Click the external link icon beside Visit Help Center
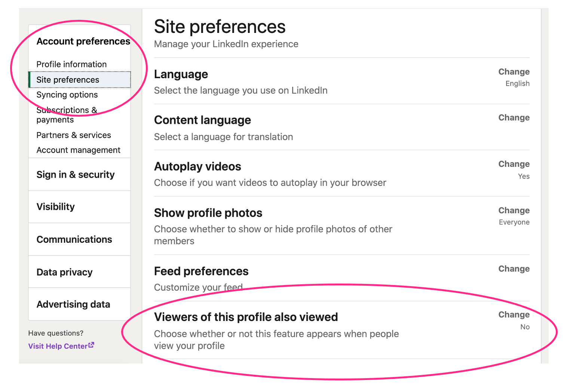The height and width of the screenshot is (389, 588). coord(91,345)
